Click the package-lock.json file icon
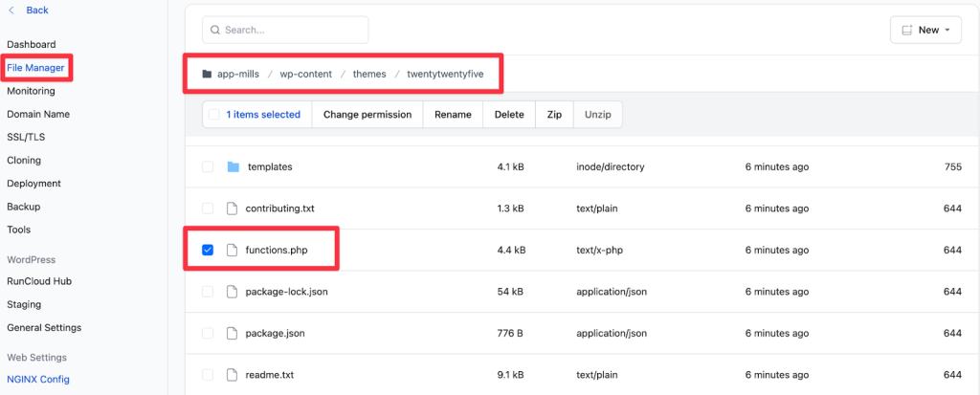Viewport: 980px width, 395px height. click(231, 291)
